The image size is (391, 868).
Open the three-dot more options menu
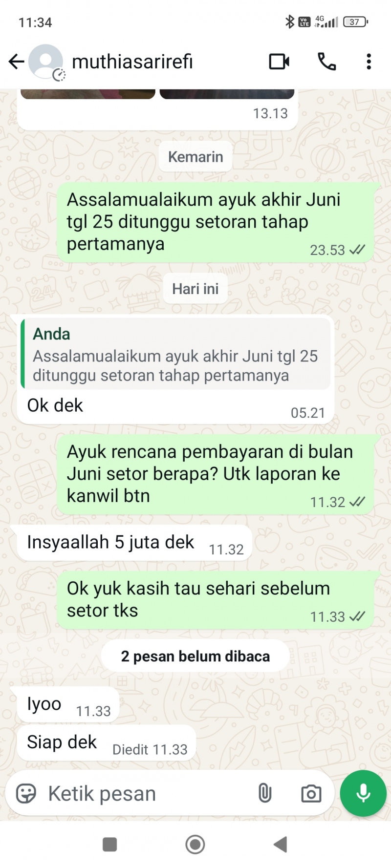click(369, 62)
